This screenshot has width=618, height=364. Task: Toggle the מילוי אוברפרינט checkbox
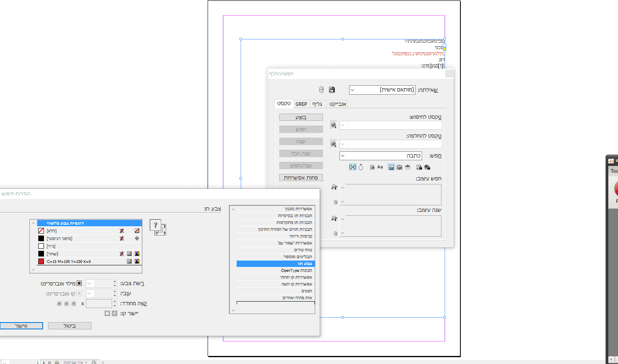coord(79,283)
